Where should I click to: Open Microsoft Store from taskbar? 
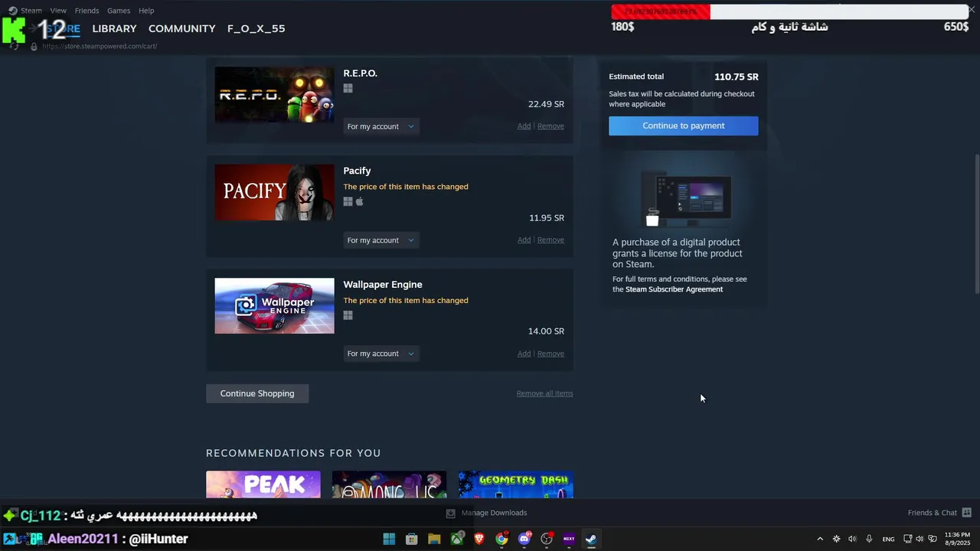click(411, 539)
